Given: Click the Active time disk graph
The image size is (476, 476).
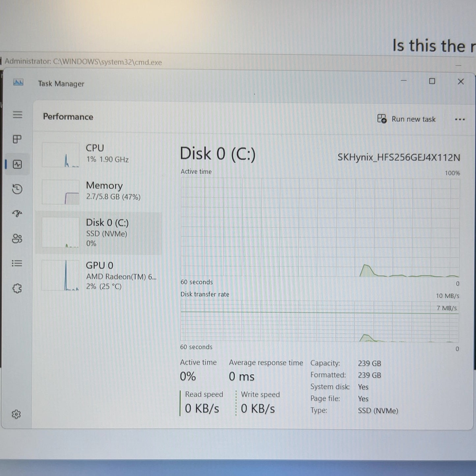Looking at the screenshot, I should pos(320,227).
